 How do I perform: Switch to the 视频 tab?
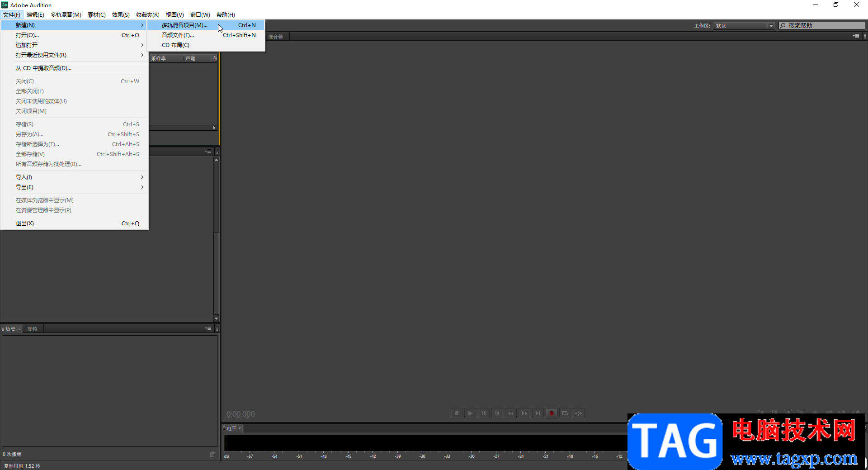click(32, 329)
